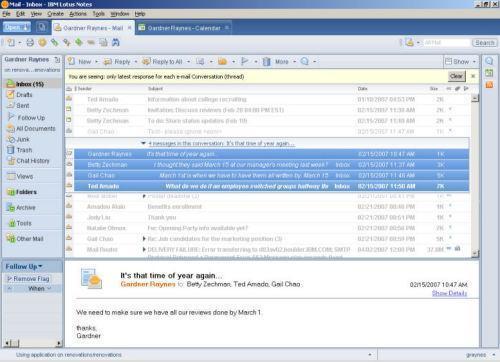Click the binoculars find icon in toolbar

pyautogui.click(x=115, y=43)
